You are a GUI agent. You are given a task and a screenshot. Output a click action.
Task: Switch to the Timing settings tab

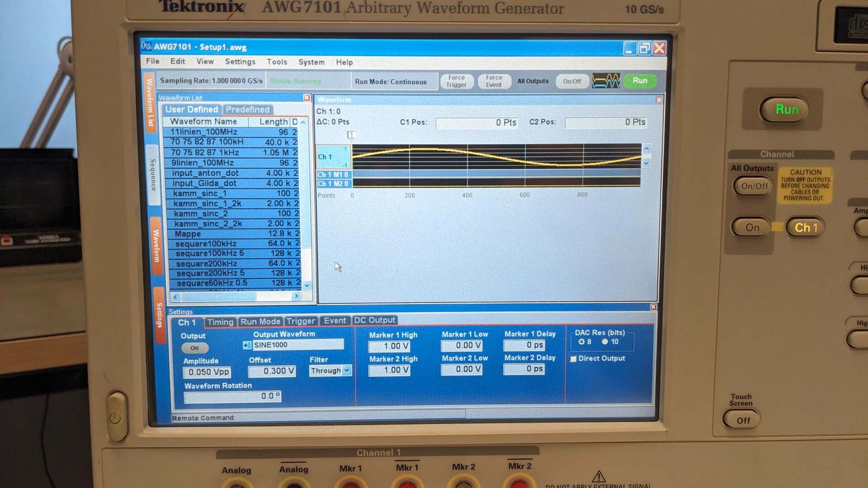coord(220,322)
